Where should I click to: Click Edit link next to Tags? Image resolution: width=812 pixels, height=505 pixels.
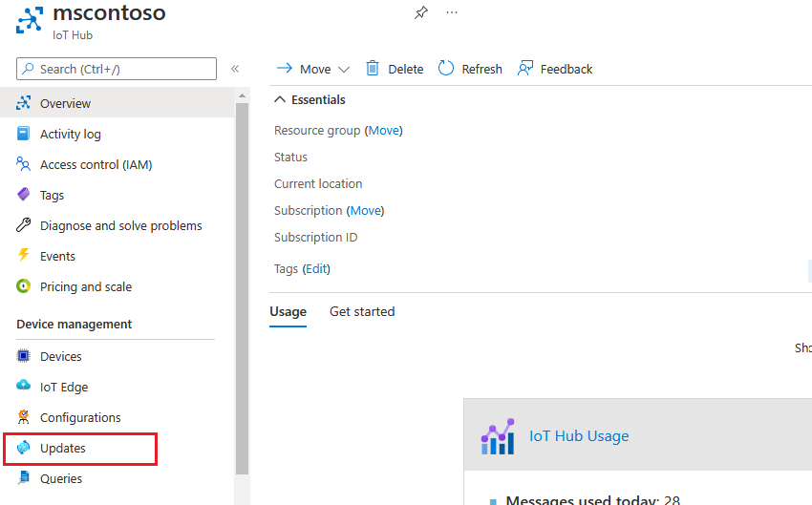point(316,268)
